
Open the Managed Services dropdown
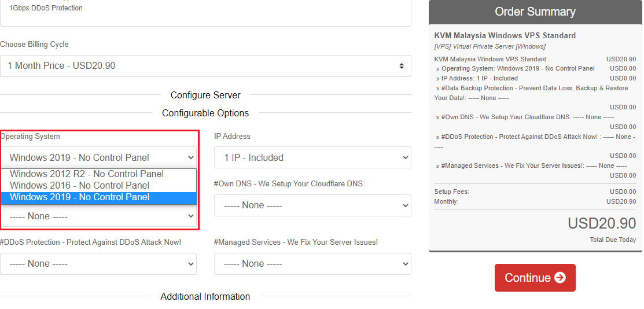coord(312,264)
